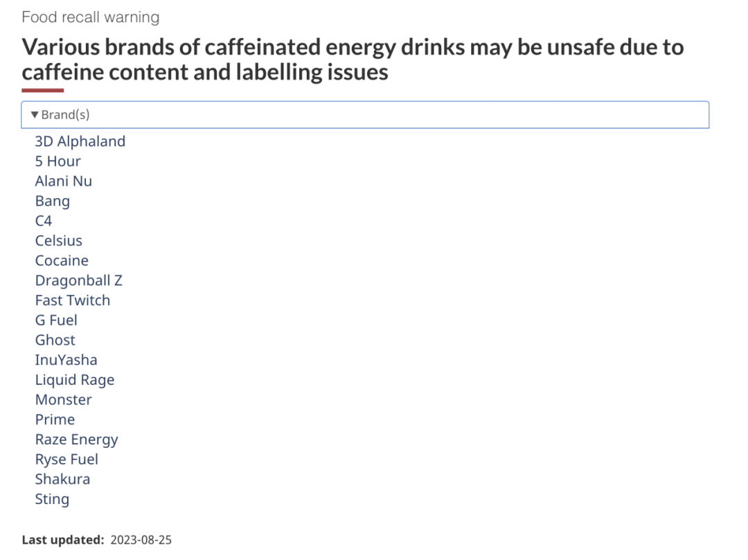
Task: Select G Fuel from the list
Action: [56, 320]
